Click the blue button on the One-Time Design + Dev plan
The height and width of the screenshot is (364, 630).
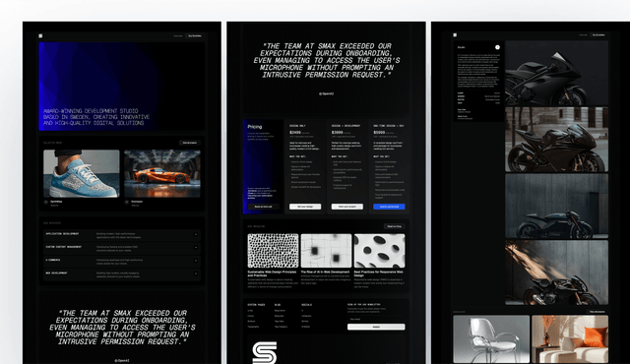tap(389, 207)
